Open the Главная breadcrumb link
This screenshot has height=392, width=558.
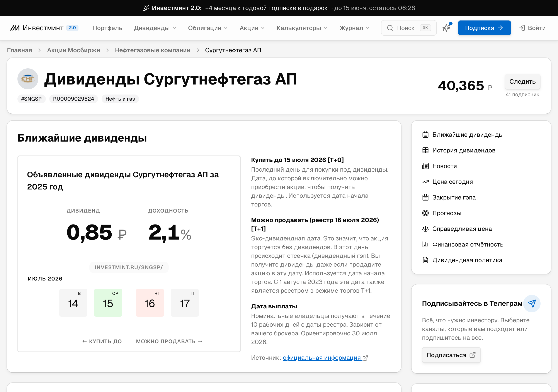(x=19, y=50)
